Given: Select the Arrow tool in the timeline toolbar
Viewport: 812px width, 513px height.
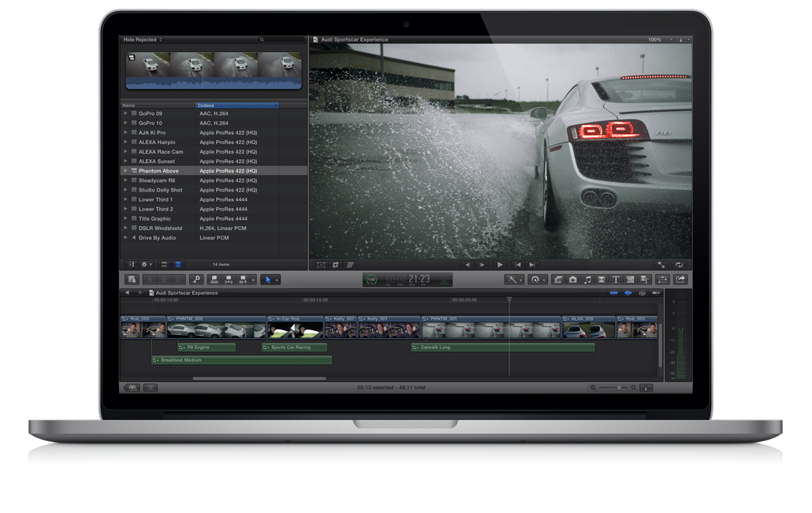Looking at the screenshot, I should click(268, 279).
